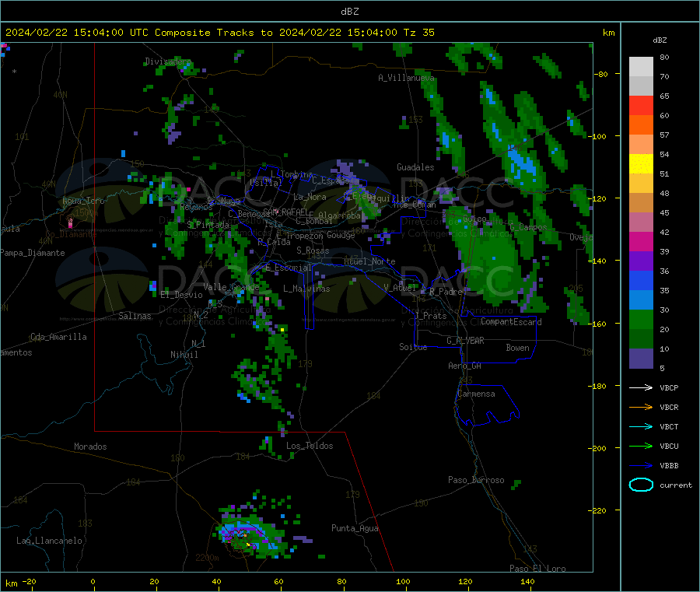
Task: Click the S_Rosas label
Action: [313, 251]
